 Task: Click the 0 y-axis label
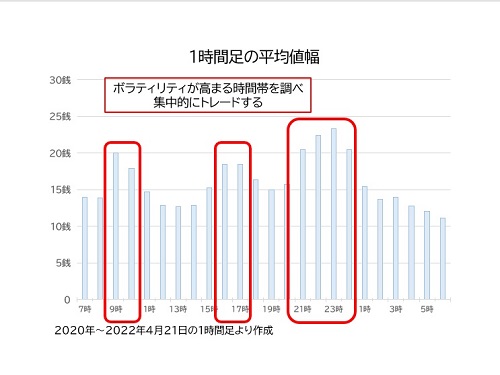coord(67,300)
